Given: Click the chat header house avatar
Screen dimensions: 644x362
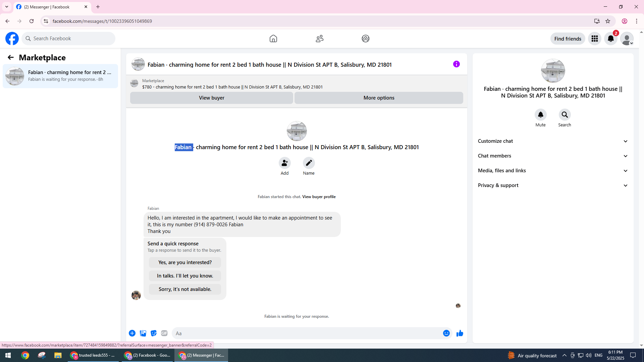Looking at the screenshot, I should (138, 64).
